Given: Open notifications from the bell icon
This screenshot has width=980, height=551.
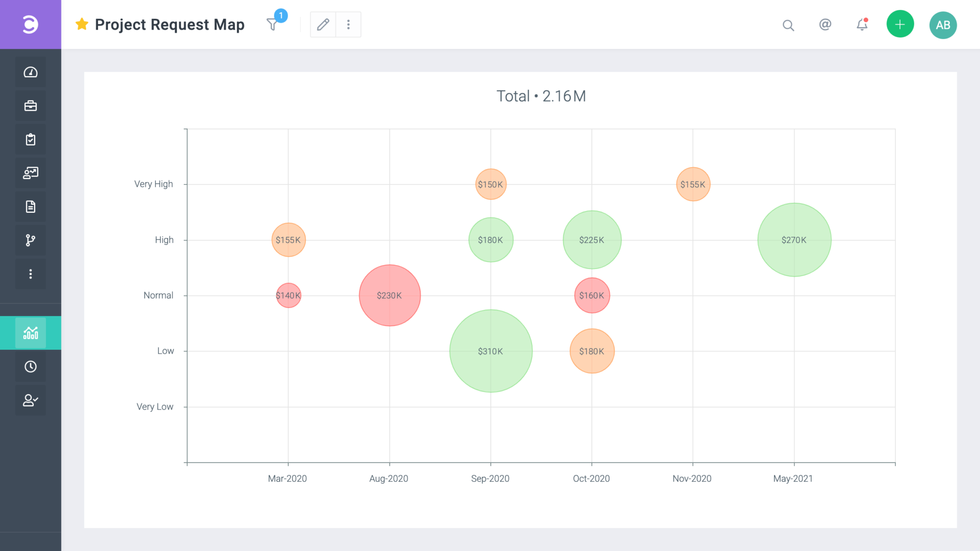Looking at the screenshot, I should coord(861,25).
